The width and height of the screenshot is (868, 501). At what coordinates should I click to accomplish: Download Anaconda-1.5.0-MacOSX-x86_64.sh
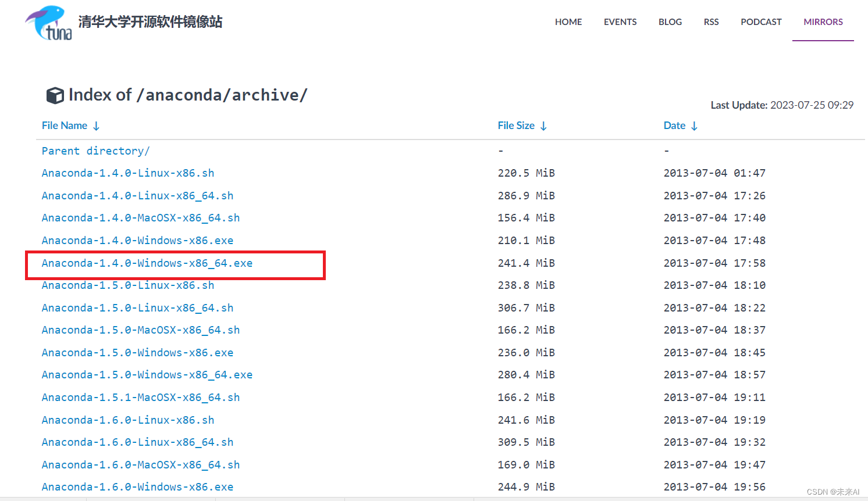[141, 330]
